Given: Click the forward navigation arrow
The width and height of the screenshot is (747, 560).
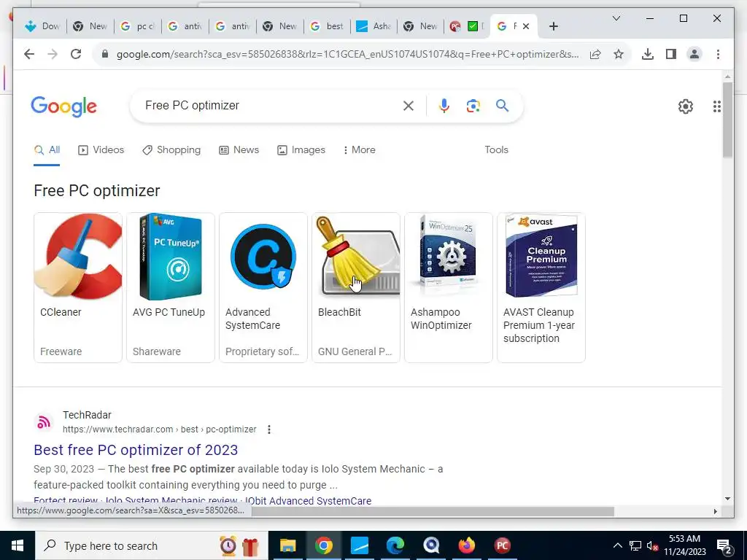Looking at the screenshot, I should pyautogui.click(x=53, y=54).
